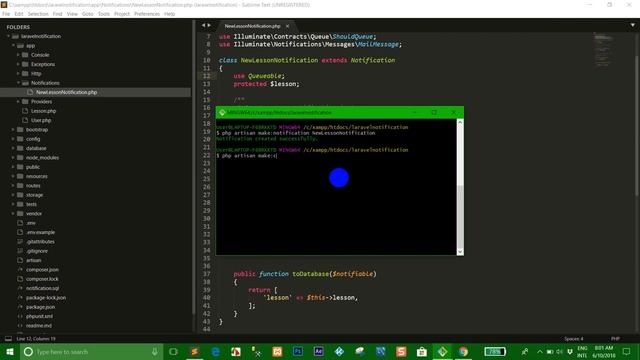This screenshot has width=640, height=360.
Task: Close the NewLessonNotification.php tab
Action: pyautogui.click(x=287, y=26)
